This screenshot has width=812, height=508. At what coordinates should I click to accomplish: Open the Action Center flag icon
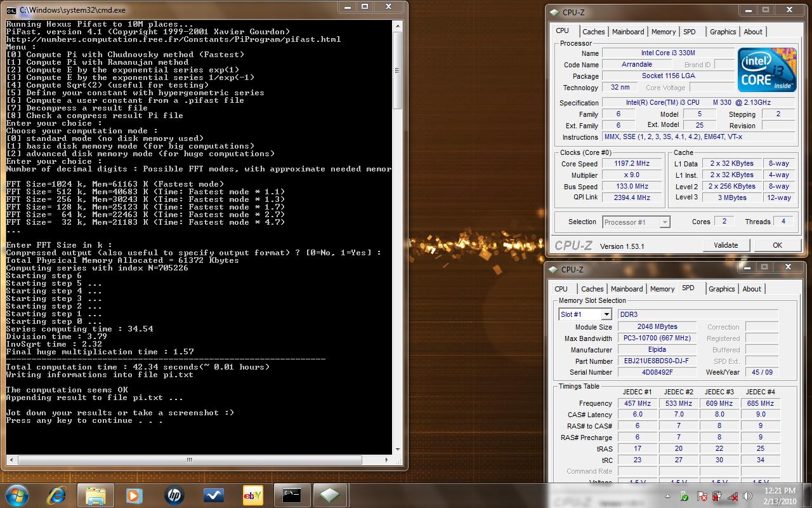(702, 496)
